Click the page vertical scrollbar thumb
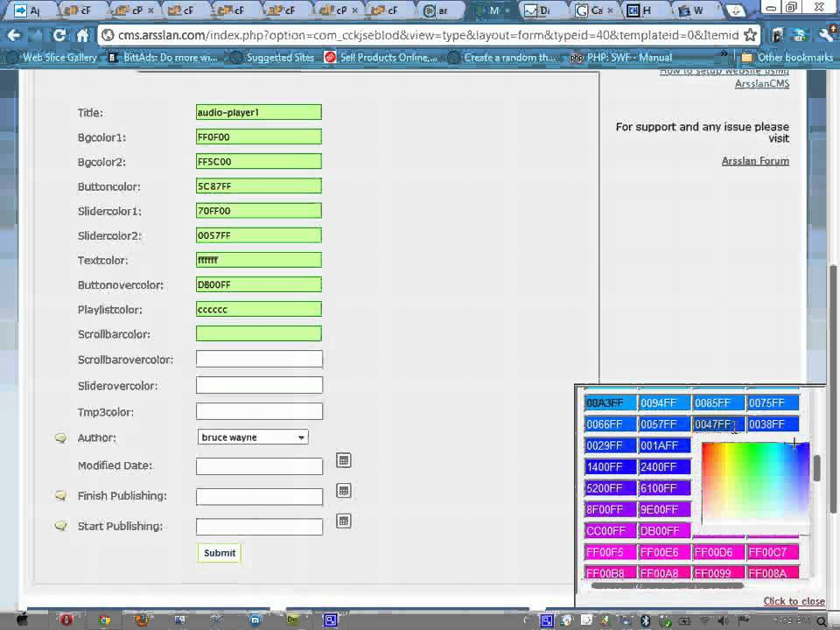This screenshot has height=630, width=840. tap(835, 390)
